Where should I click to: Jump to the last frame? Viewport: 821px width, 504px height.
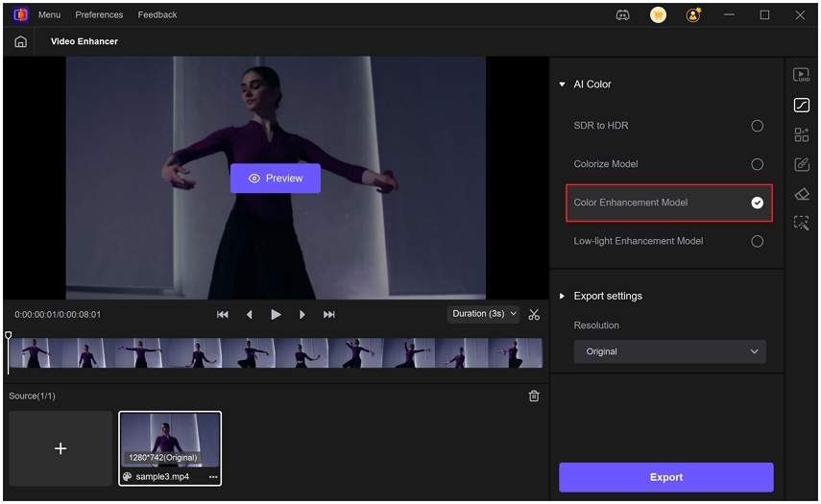pos(328,315)
